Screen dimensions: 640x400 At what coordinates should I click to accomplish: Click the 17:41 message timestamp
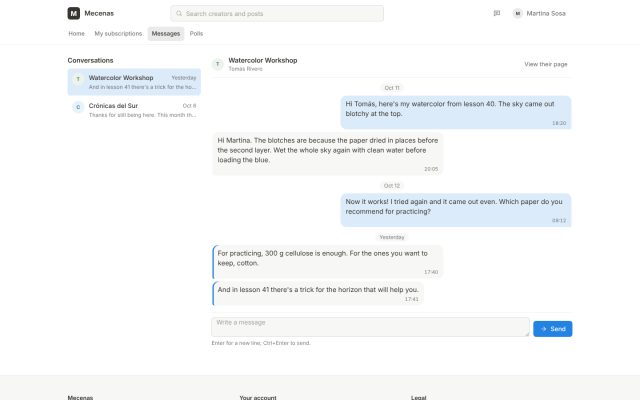[x=411, y=299]
